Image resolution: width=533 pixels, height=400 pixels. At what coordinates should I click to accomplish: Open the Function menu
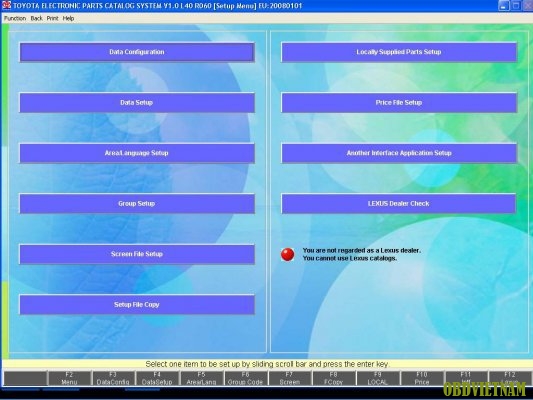(15, 18)
